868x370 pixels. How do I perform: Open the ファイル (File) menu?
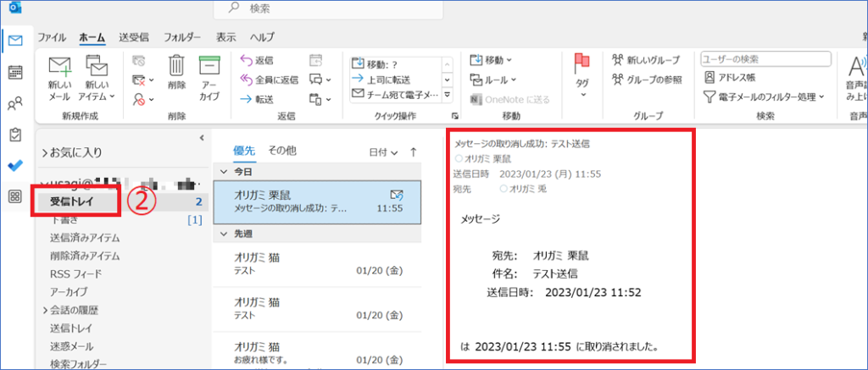[x=53, y=38]
